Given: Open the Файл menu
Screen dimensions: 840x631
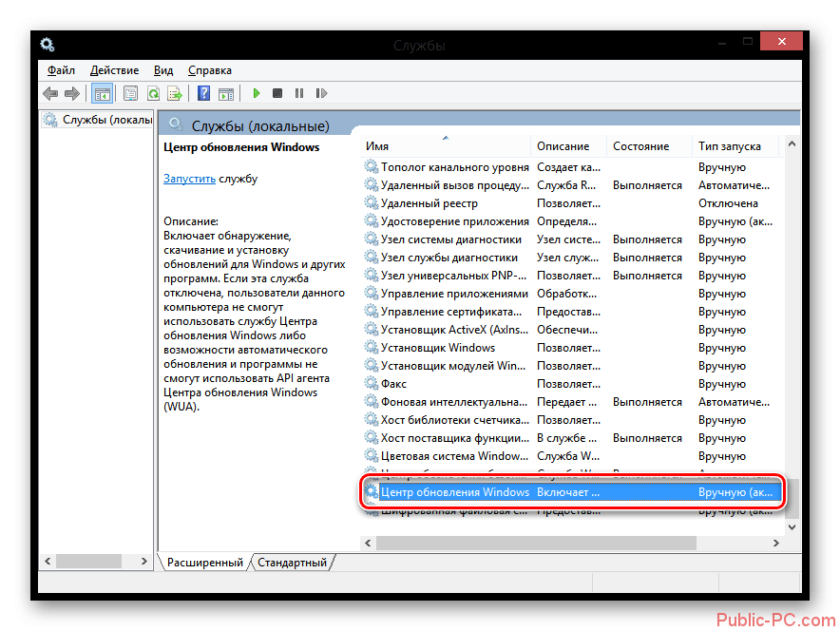Looking at the screenshot, I should click(61, 70).
